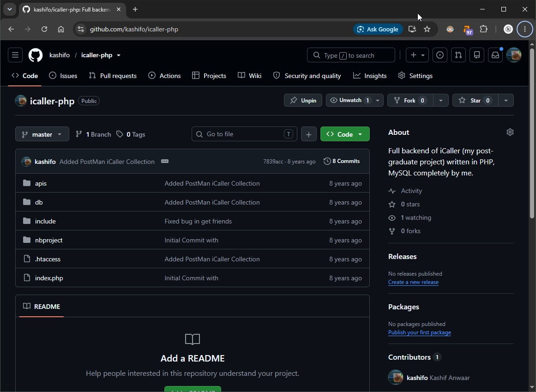Open repository Settings tab
Screen dimensions: 536x392
click(416, 76)
